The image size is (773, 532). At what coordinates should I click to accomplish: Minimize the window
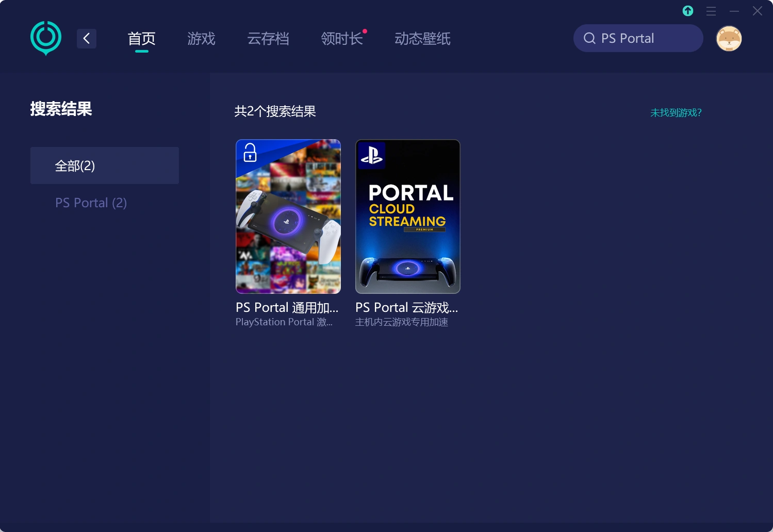coord(734,11)
